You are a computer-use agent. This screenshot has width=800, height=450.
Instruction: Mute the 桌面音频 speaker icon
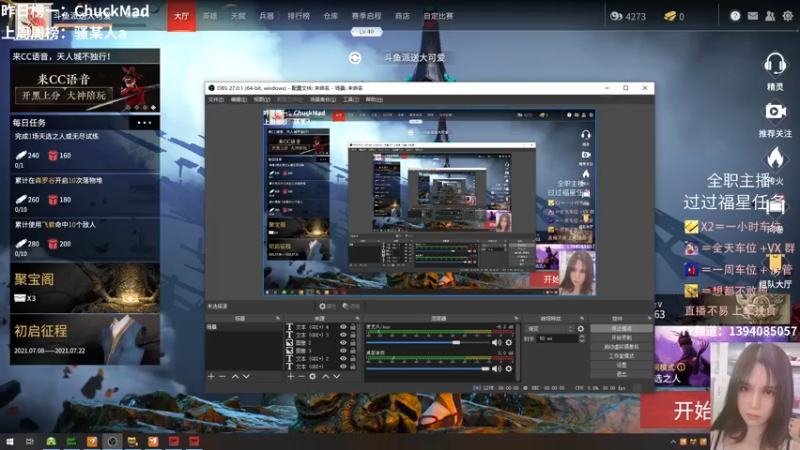click(496, 368)
